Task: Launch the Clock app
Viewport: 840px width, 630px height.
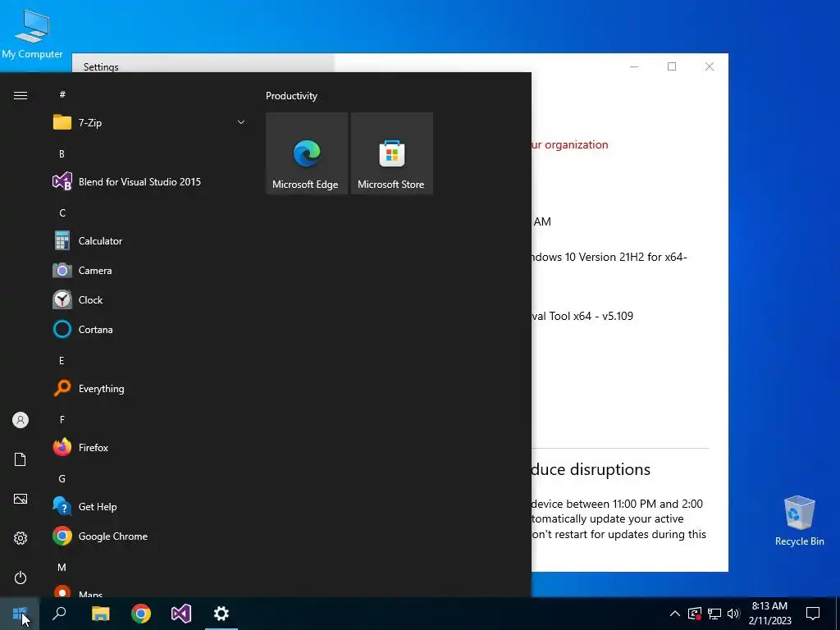Action: coord(149,300)
